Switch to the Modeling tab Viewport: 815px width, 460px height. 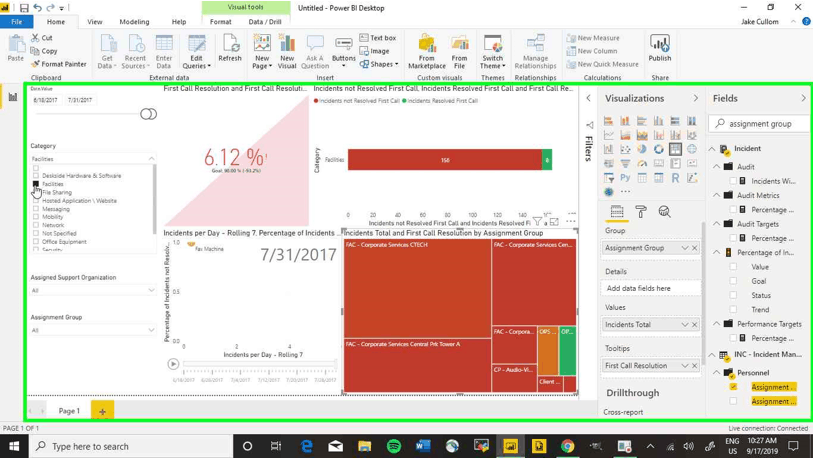point(134,22)
